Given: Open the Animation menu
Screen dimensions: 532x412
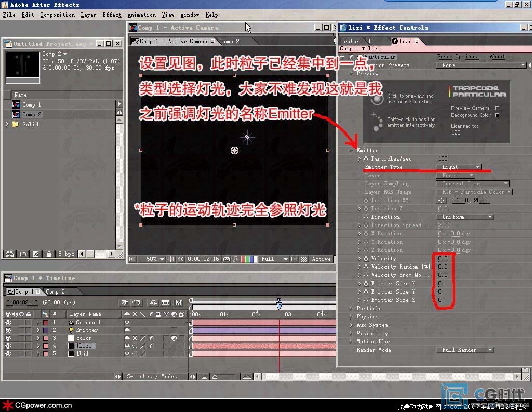Looking at the screenshot, I should point(142,15).
